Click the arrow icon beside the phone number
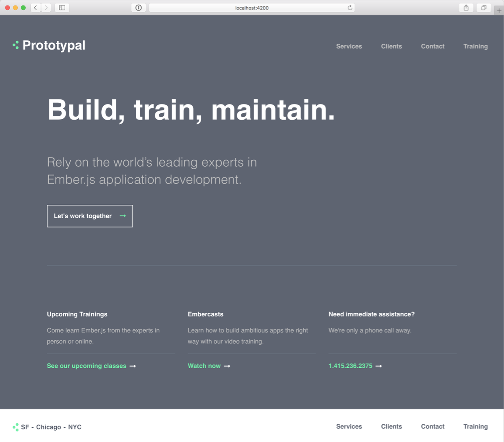This screenshot has width=504, height=442. tap(379, 366)
